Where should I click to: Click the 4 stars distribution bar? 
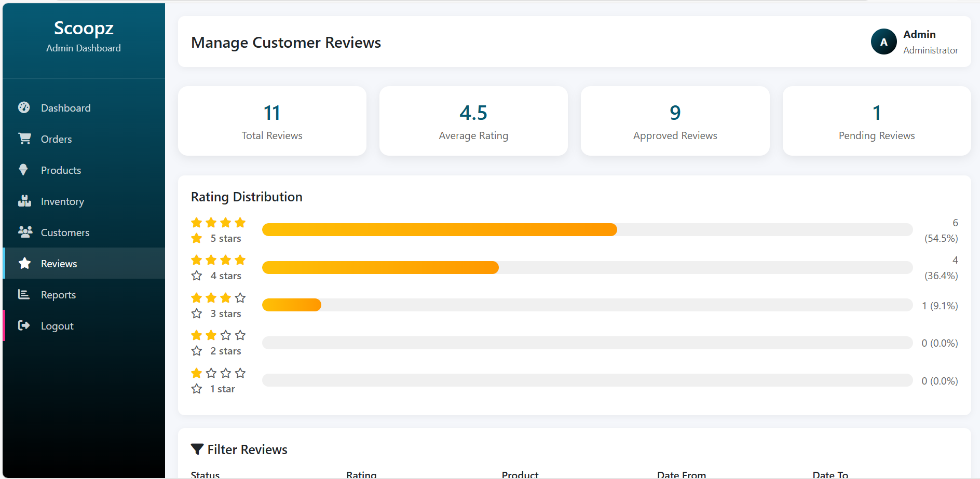click(x=587, y=268)
